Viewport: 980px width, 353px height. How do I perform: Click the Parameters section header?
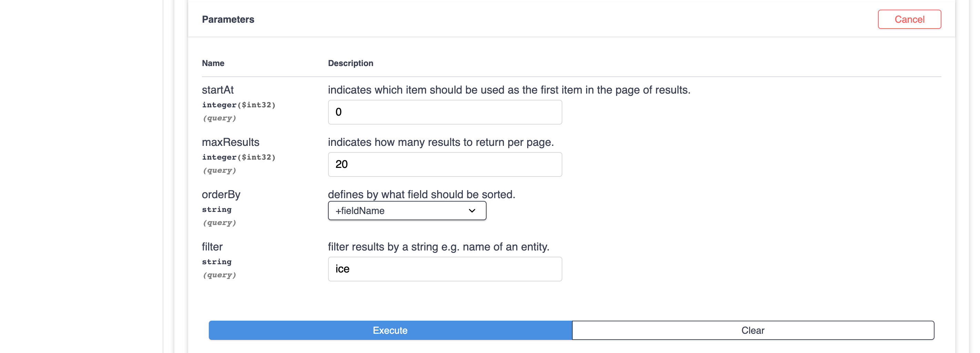(228, 19)
